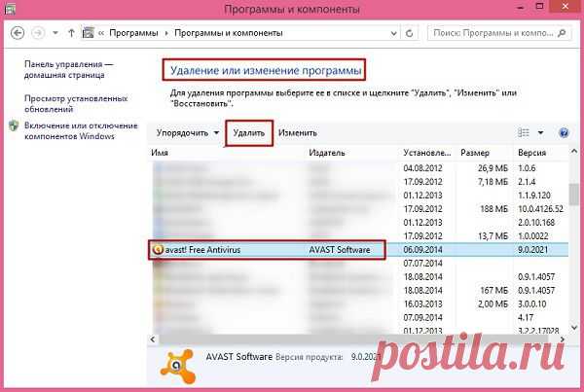
Task: Minimize the Programs and Features window
Action: coord(521,7)
